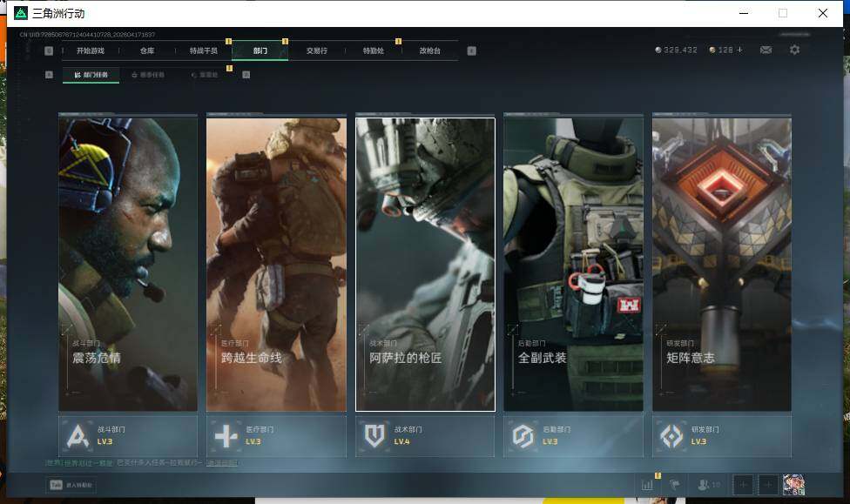The height and width of the screenshot is (504, 850).
Task: Click the first empty squad slot plus
Action: 743,485
